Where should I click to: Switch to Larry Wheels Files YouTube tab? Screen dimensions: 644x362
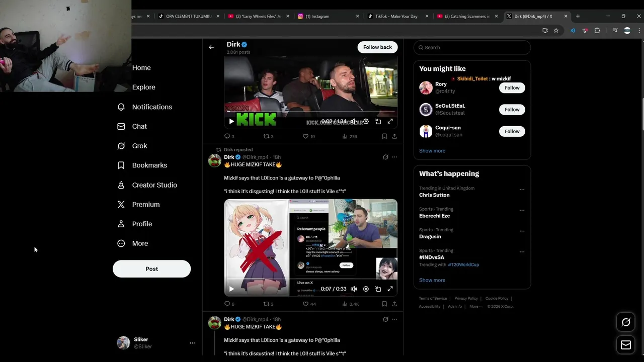pyautogui.click(x=259, y=16)
